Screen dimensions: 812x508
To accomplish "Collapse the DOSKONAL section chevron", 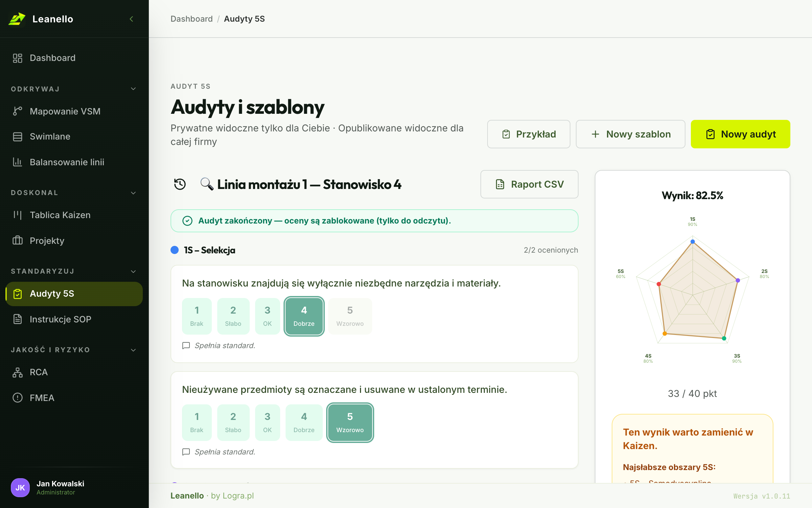I will coord(133,193).
